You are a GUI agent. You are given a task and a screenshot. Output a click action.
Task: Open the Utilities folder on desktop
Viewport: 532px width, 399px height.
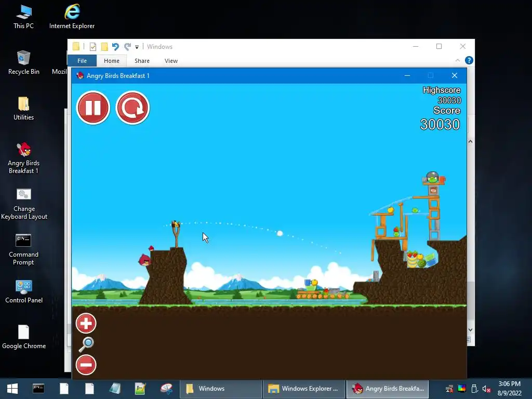[23, 109]
